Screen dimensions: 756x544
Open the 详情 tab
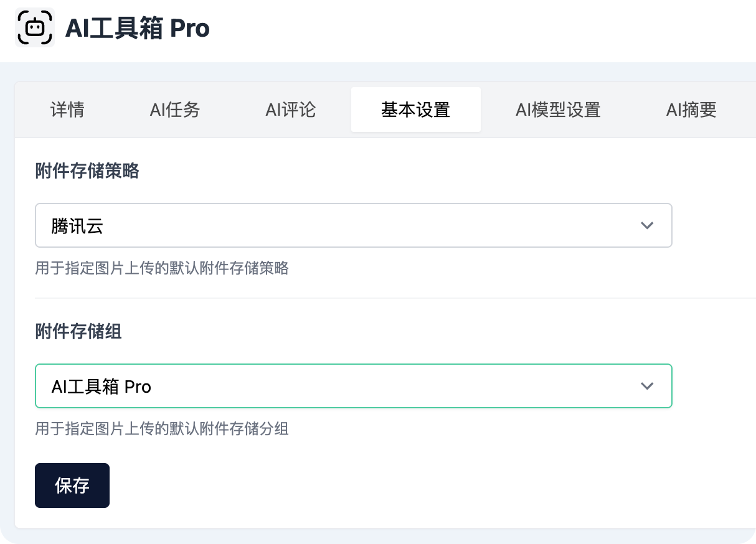click(67, 110)
